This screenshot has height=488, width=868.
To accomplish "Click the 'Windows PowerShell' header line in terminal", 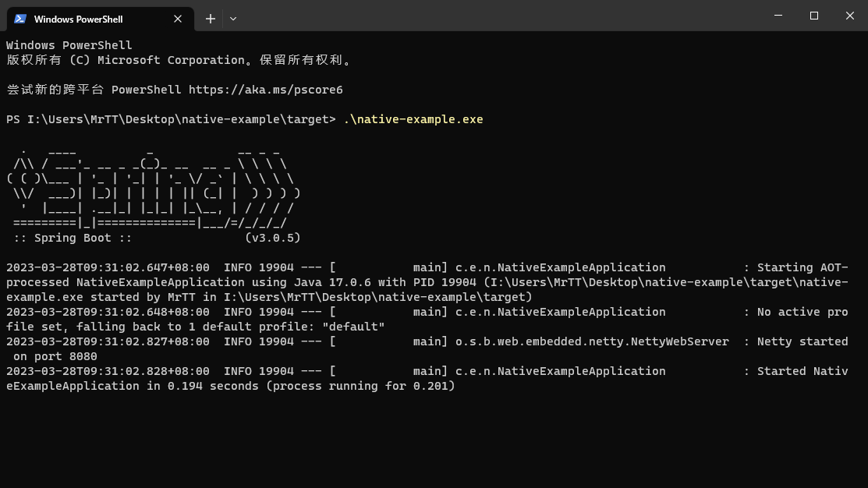I will tap(69, 45).
